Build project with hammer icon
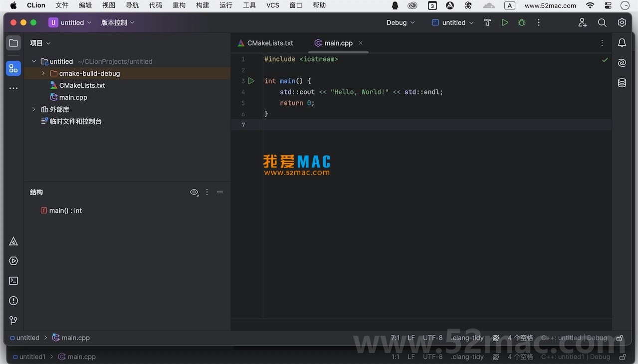 click(x=488, y=22)
